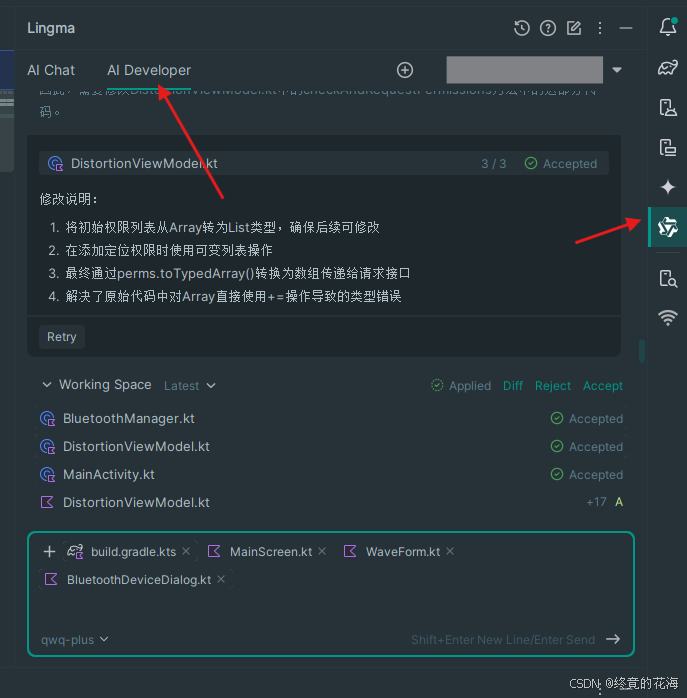Viewport: 687px width, 698px height.
Task: Open the Device Manager sidebar icon
Action: 668,108
